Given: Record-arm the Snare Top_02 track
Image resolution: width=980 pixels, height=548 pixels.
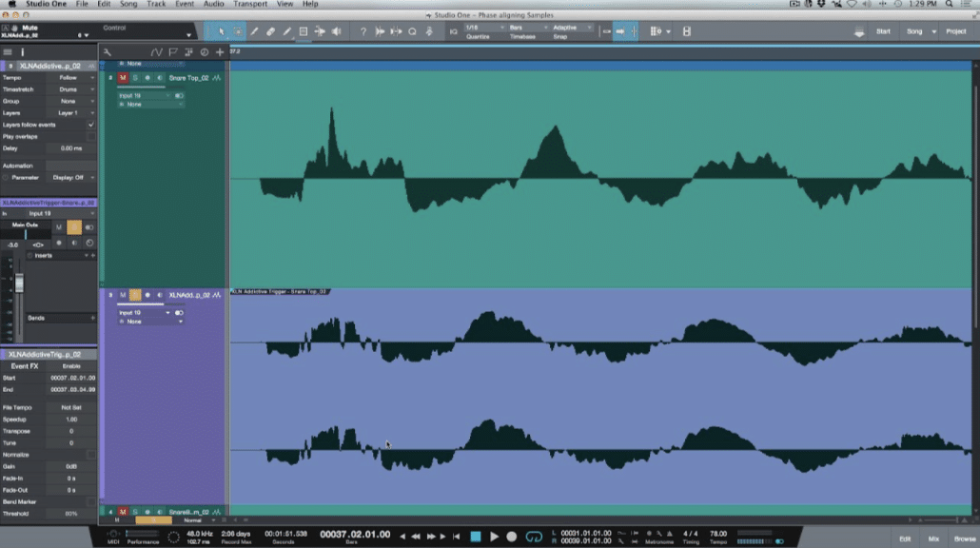Looking at the screenshot, I should coord(147,78).
